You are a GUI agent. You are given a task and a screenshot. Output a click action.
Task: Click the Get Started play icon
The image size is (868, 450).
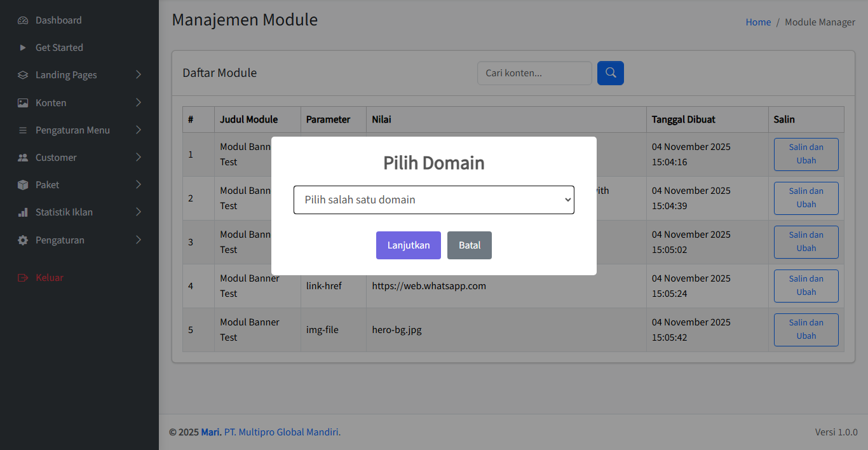(x=23, y=48)
